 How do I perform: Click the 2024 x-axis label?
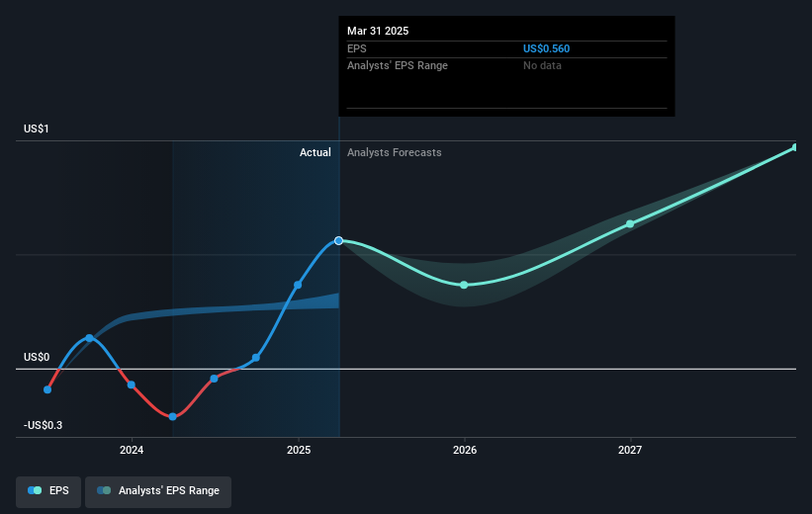pyautogui.click(x=132, y=450)
